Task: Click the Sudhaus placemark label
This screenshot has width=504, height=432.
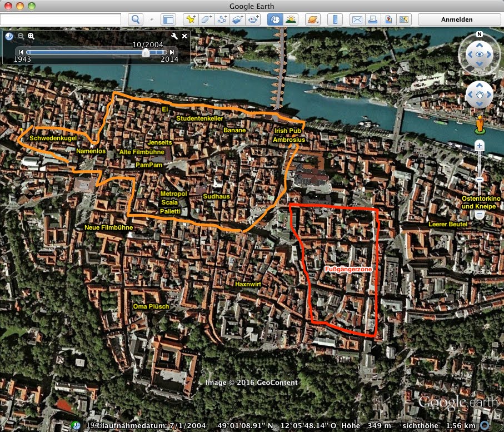Action: pos(216,196)
